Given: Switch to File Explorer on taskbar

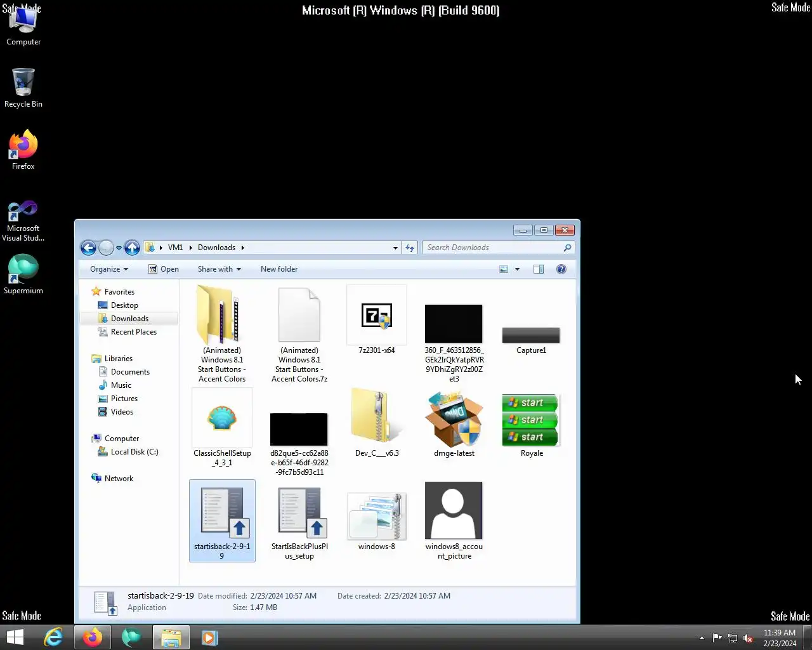Looking at the screenshot, I should tap(171, 637).
